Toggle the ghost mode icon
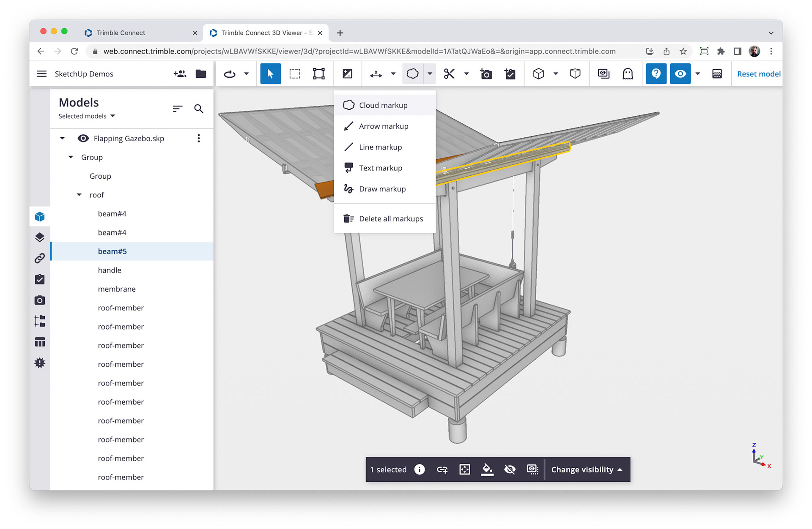Image resolution: width=812 pixels, height=529 pixels. pos(628,74)
